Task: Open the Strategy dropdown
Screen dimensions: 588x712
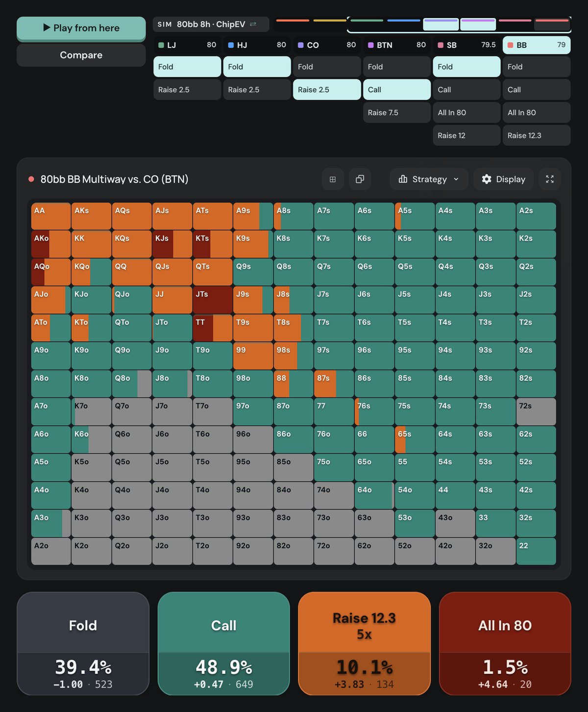Action: (429, 179)
